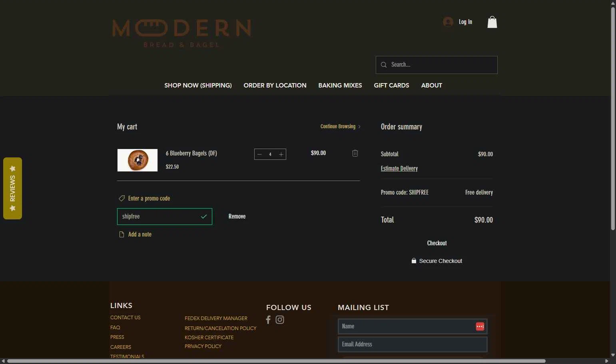Click the Modern Bread & Bagel logo

pyautogui.click(x=181, y=33)
